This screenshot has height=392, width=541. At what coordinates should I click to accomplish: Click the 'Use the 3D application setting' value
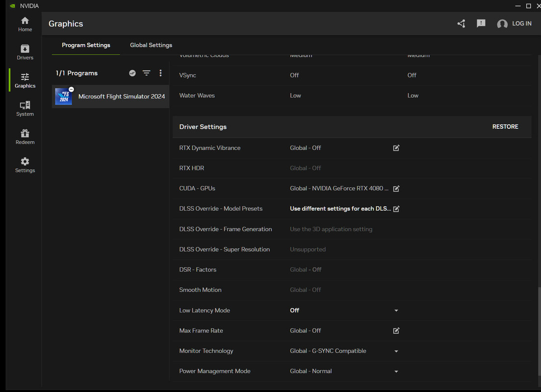point(331,229)
